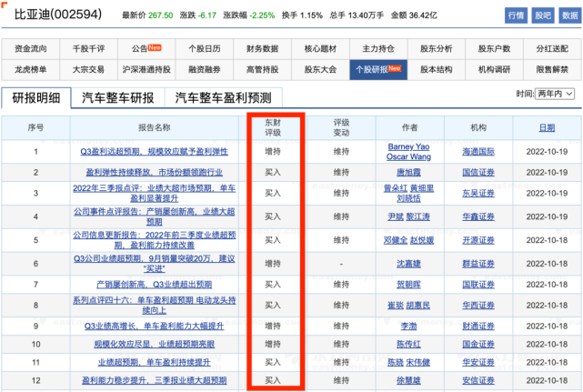Open report 业绩超预期，单车盈利持续提升

pos(155,362)
